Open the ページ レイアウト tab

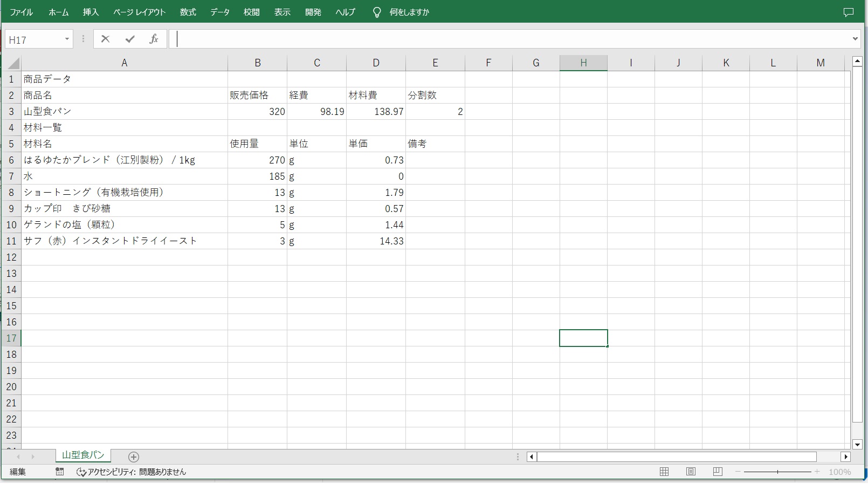(x=139, y=12)
